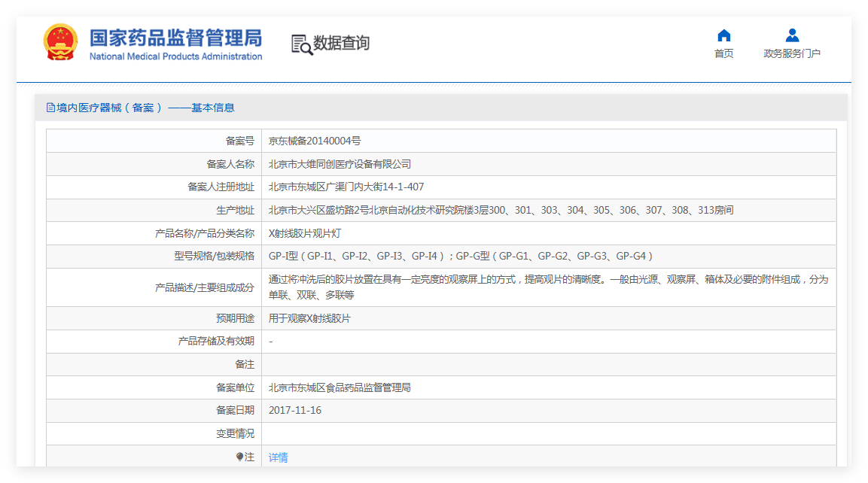
Task: Open the 政务服务门户 text label
Action: tap(792, 53)
